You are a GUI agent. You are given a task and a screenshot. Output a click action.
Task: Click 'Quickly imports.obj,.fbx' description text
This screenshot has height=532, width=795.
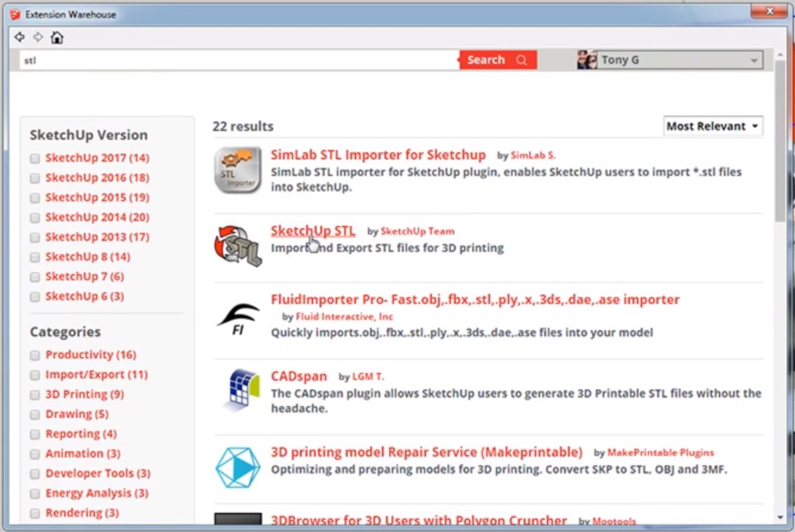point(462,332)
